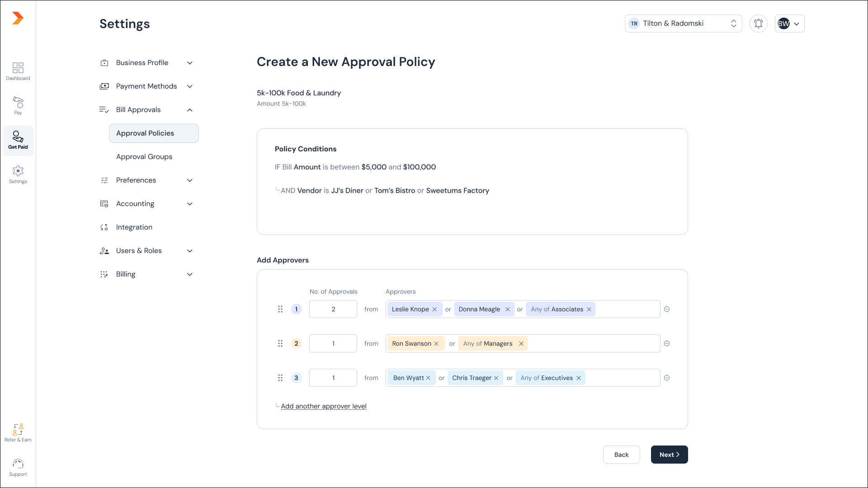Select Approval Groups menu item

pos(144,157)
